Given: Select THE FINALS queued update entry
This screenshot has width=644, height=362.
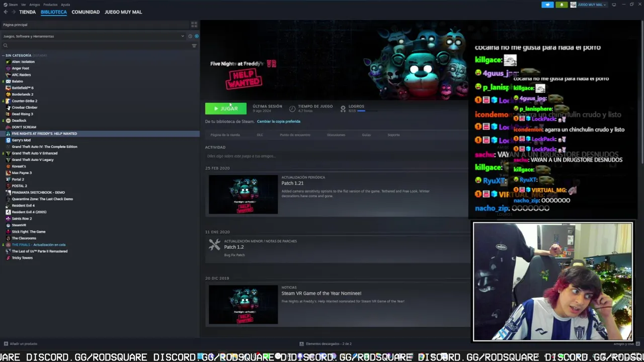Looking at the screenshot, I should point(38,245).
